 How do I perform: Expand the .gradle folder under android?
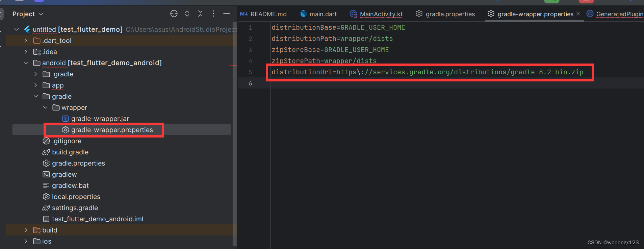(x=36, y=74)
